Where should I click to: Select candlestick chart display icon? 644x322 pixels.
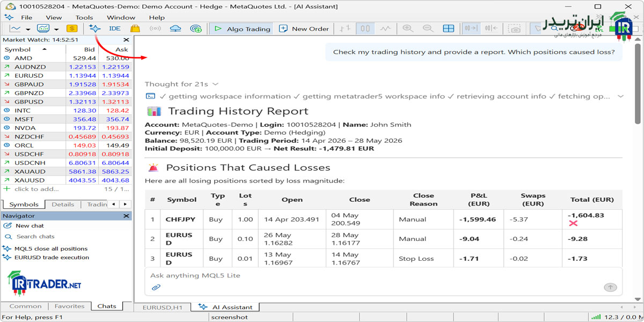365,28
